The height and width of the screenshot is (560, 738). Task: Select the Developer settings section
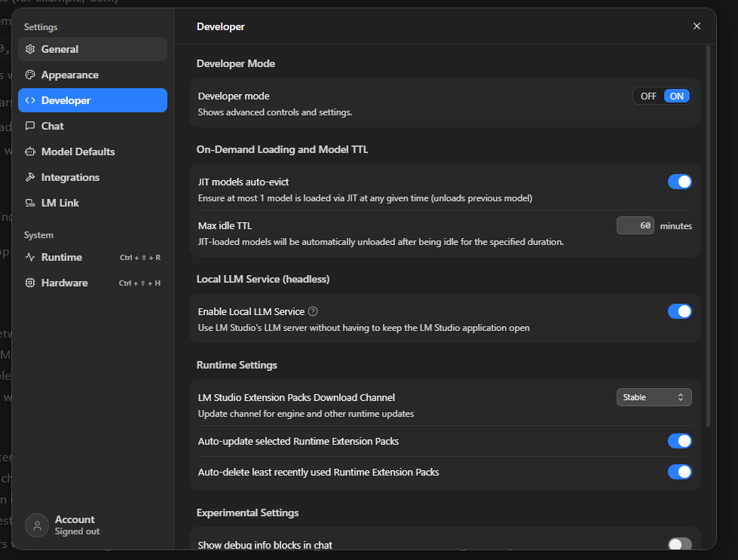click(93, 100)
